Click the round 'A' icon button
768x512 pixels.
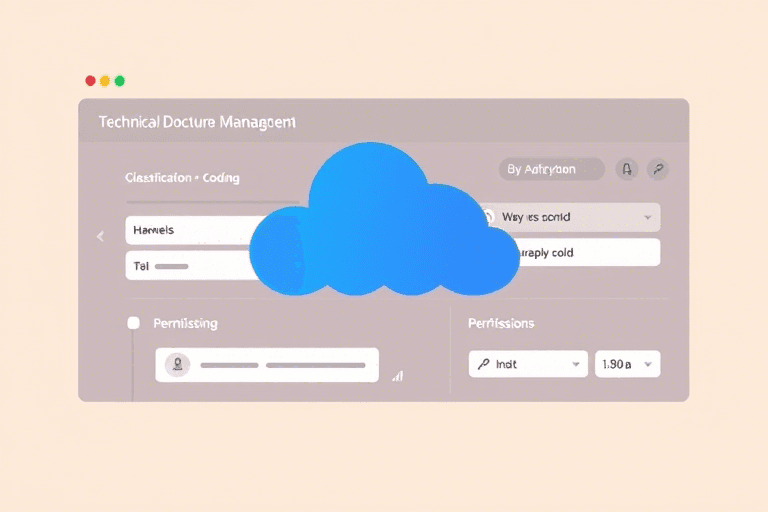click(x=627, y=169)
